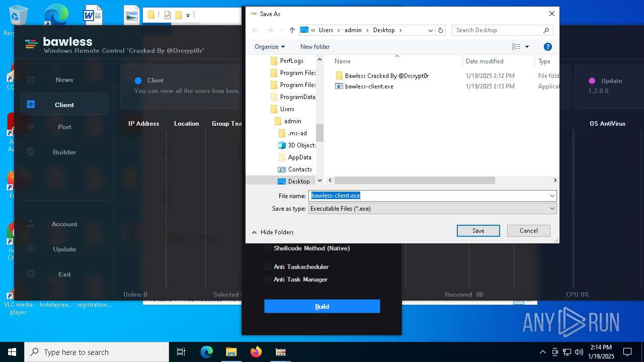This screenshot has height=362, width=644.
Task: Click the Back navigation arrow
Action: coord(255,30)
